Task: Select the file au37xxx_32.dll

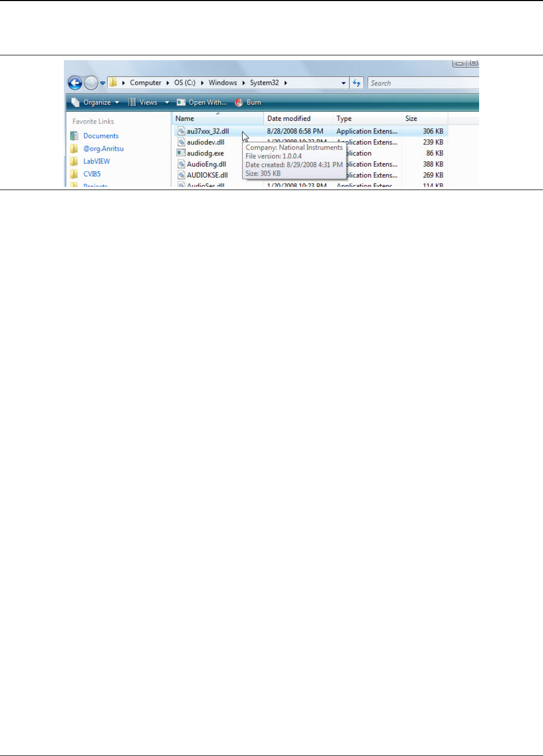Action: pyautogui.click(x=208, y=131)
